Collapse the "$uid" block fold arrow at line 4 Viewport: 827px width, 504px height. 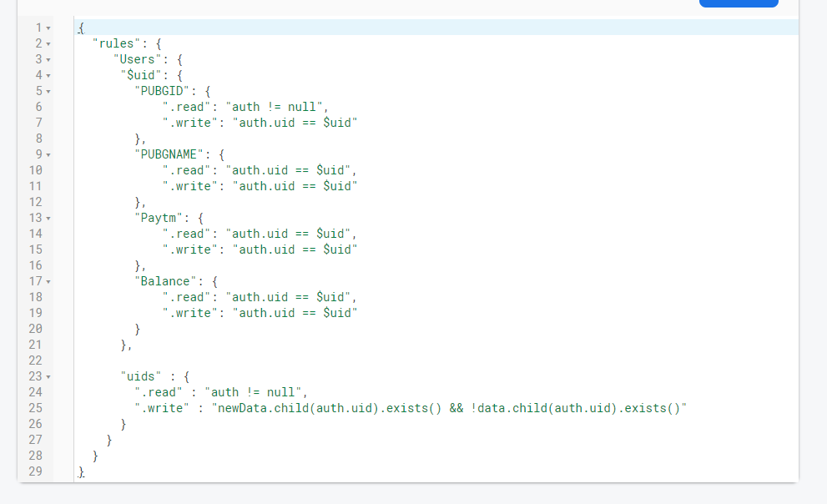(48, 75)
